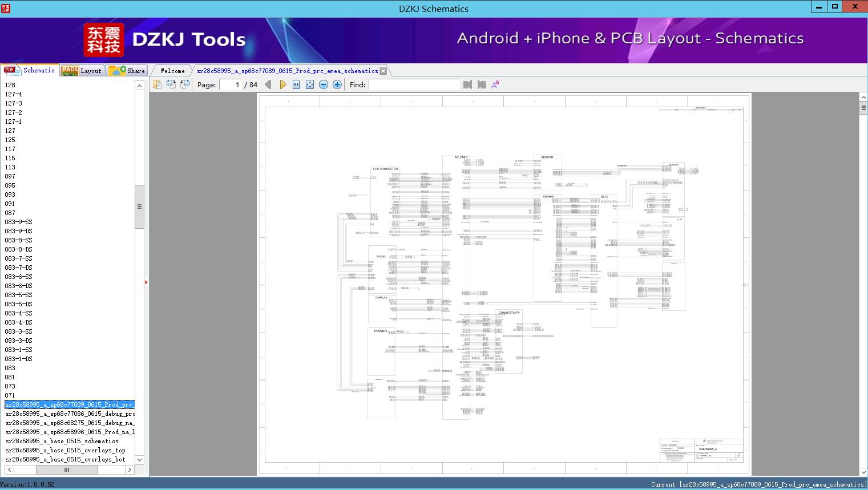This screenshot has width=868, height=490.
Task: Select the 083-9-SS list entry
Action: tap(19, 222)
